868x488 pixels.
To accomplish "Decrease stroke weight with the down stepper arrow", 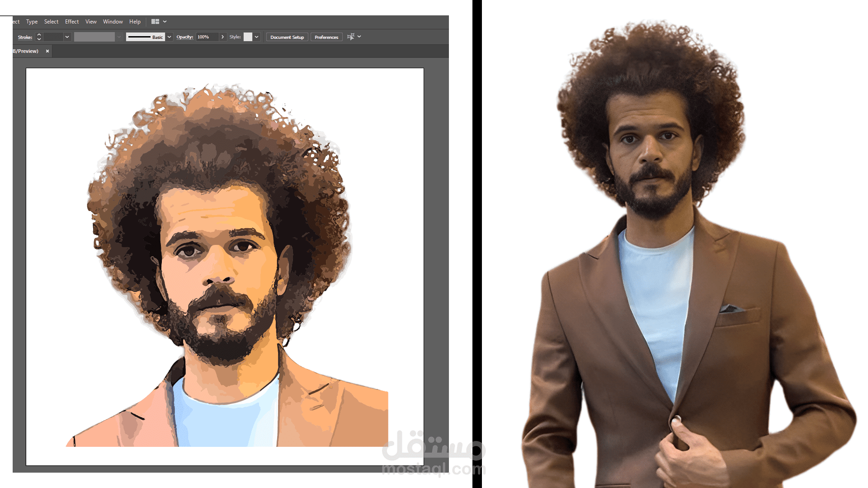I will pyautogui.click(x=39, y=39).
